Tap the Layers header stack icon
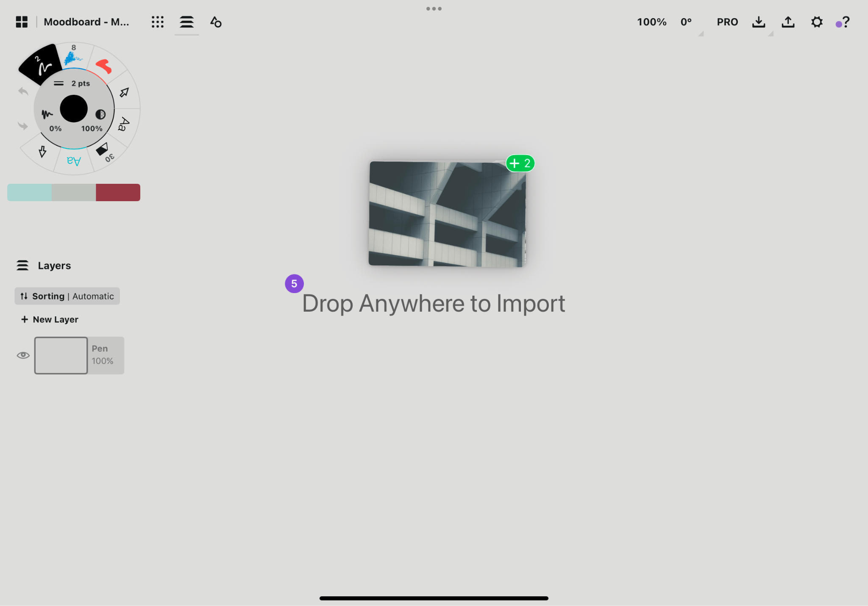Image resolution: width=868 pixels, height=606 pixels. (x=22, y=266)
